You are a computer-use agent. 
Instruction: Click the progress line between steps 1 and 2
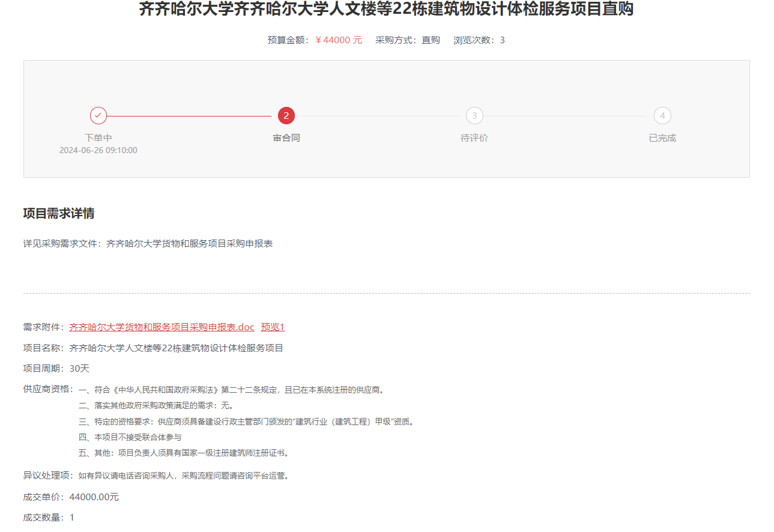[x=189, y=116]
